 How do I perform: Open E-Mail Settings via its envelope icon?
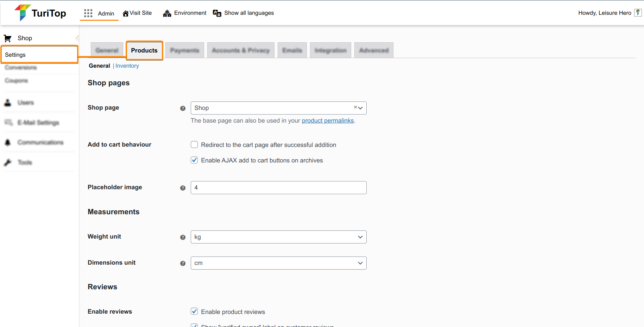(8, 122)
